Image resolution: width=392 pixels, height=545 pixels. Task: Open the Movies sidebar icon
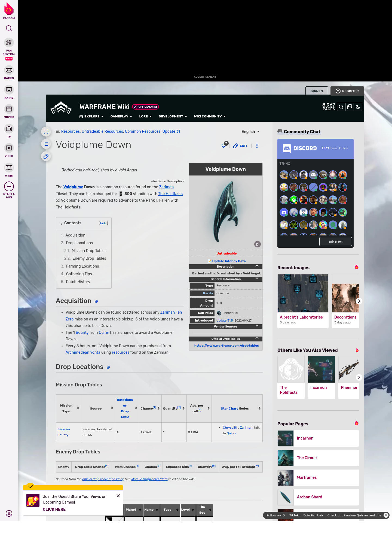9,109
